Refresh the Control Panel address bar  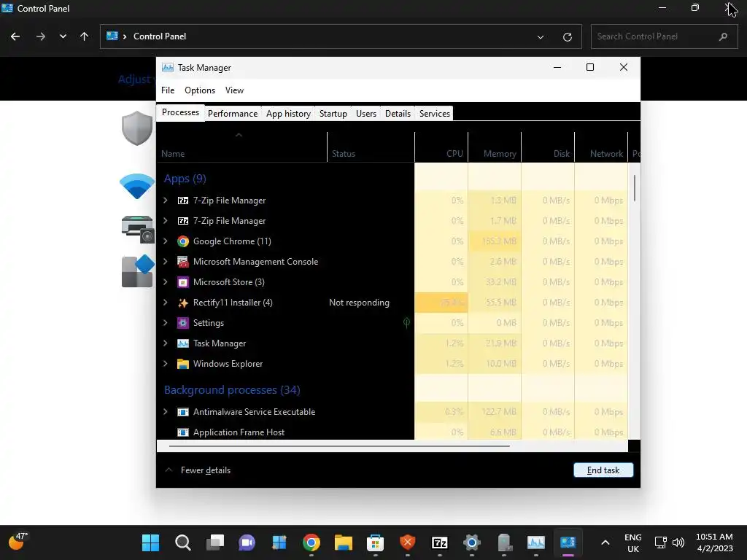pyautogui.click(x=567, y=36)
